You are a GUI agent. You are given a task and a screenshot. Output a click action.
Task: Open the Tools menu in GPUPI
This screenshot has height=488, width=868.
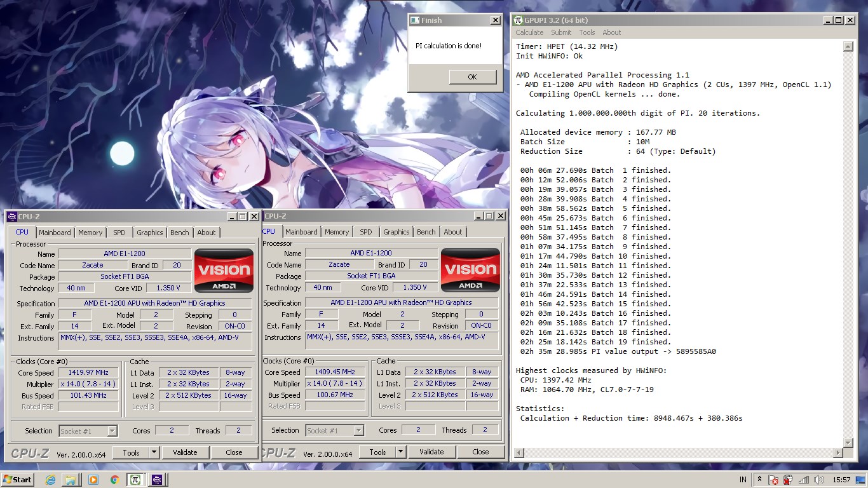[587, 32]
